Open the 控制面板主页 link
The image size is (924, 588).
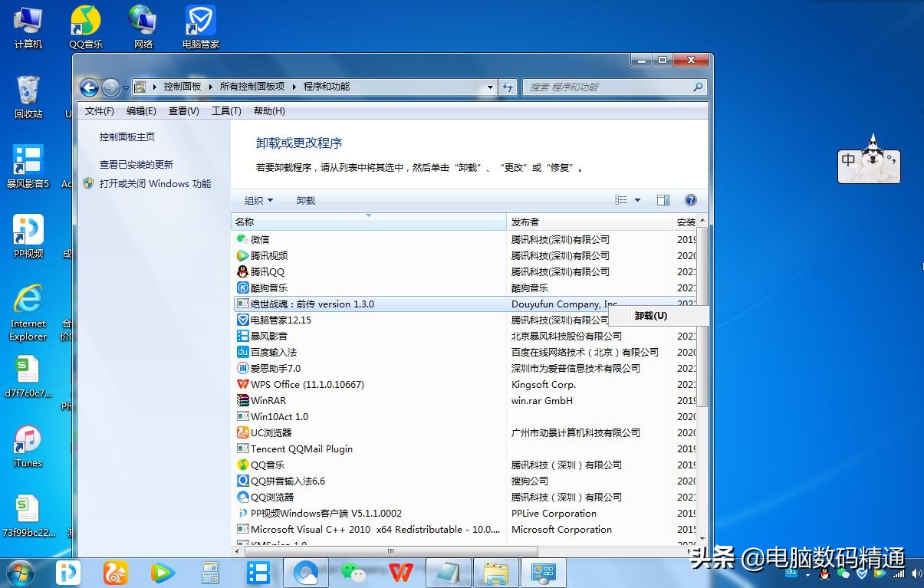127,137
